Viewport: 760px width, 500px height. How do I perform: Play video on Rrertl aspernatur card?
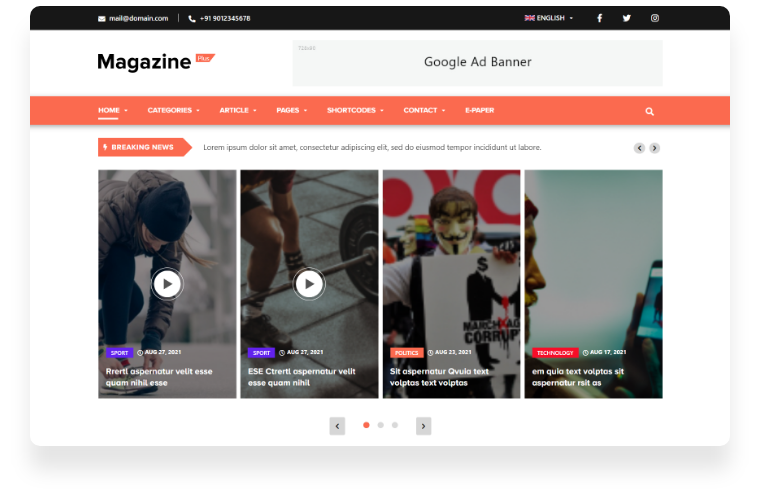point(167,284)
